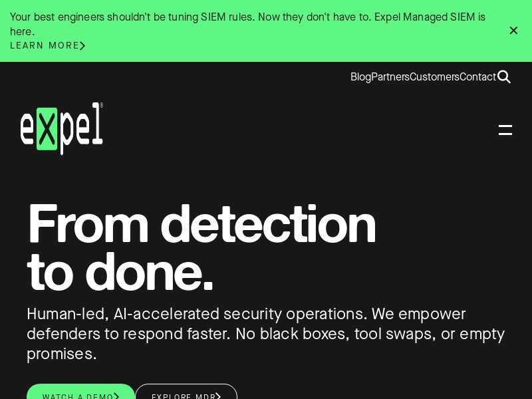Image resolution: width=532 pixels, height=399 pixels.
Task: Open the Contact page
Action: 477,77
